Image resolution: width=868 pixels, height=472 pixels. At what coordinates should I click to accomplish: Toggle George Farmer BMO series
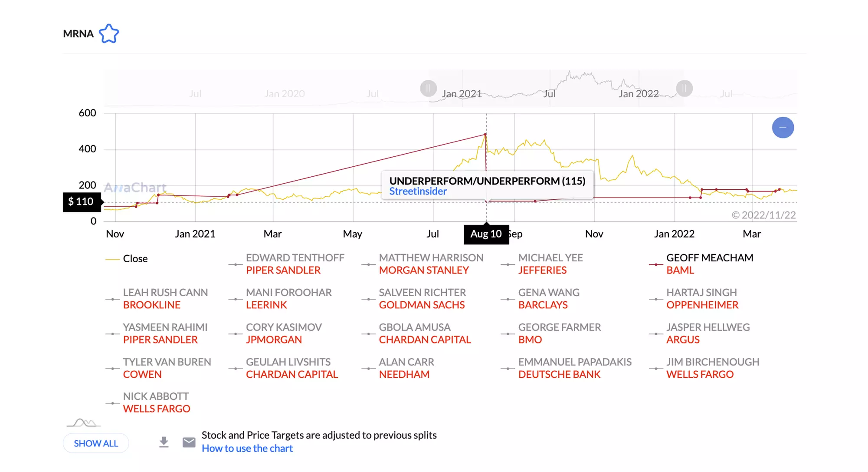click(x=551, y=333)
